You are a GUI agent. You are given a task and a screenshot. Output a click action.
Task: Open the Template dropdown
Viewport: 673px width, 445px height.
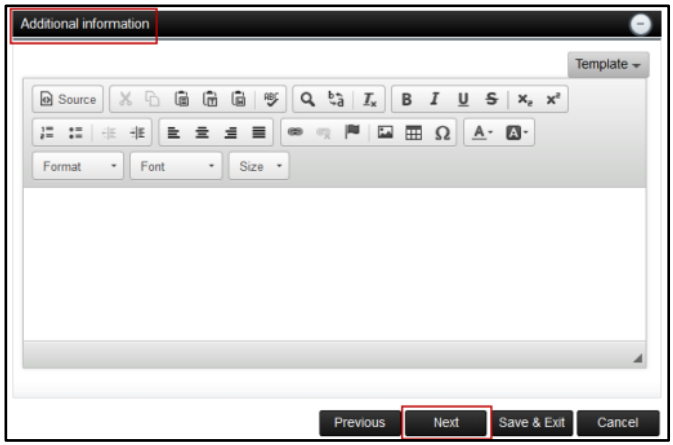coord(608,64)
